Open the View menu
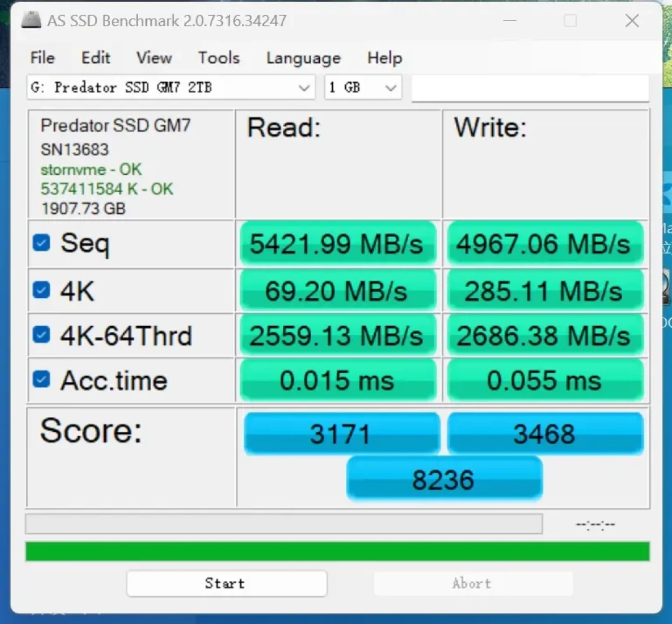 point(154,58)
